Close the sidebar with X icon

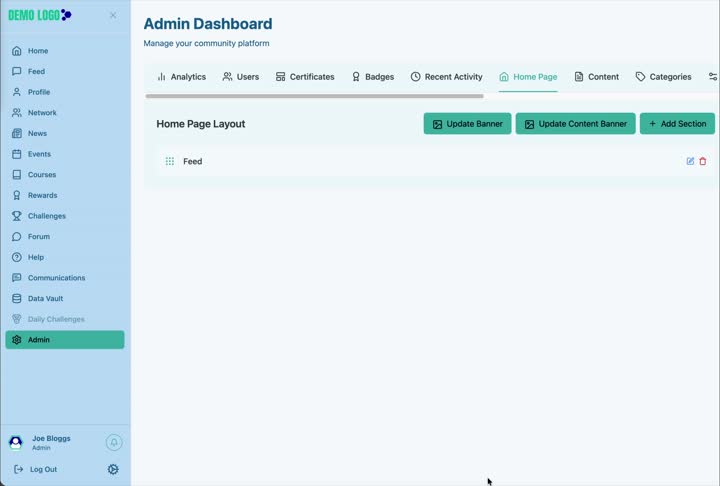pyautogui.click(x=113, y=16)
